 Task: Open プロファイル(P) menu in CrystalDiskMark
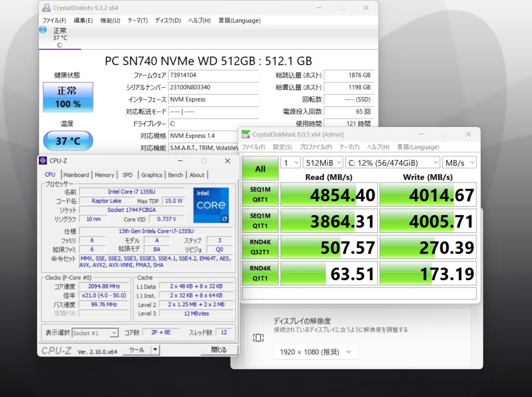pyautogui.click(x=315, y=147)
